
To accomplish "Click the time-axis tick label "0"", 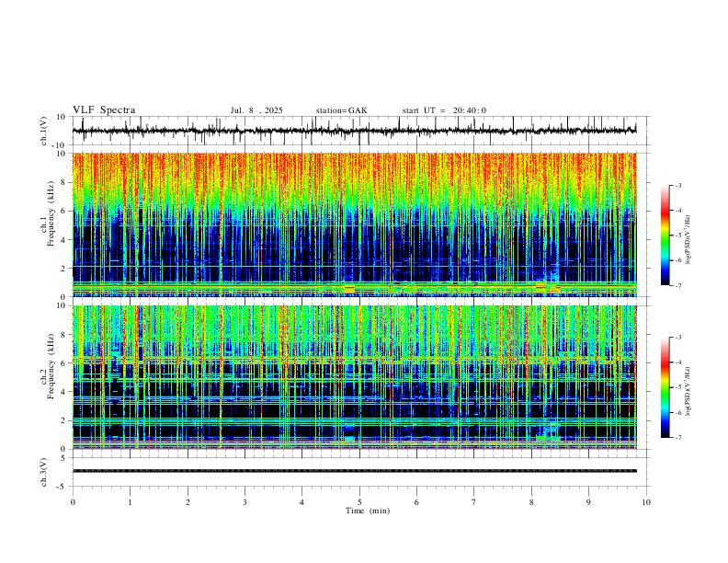I will pyautogui.click(x=73, y=502).
